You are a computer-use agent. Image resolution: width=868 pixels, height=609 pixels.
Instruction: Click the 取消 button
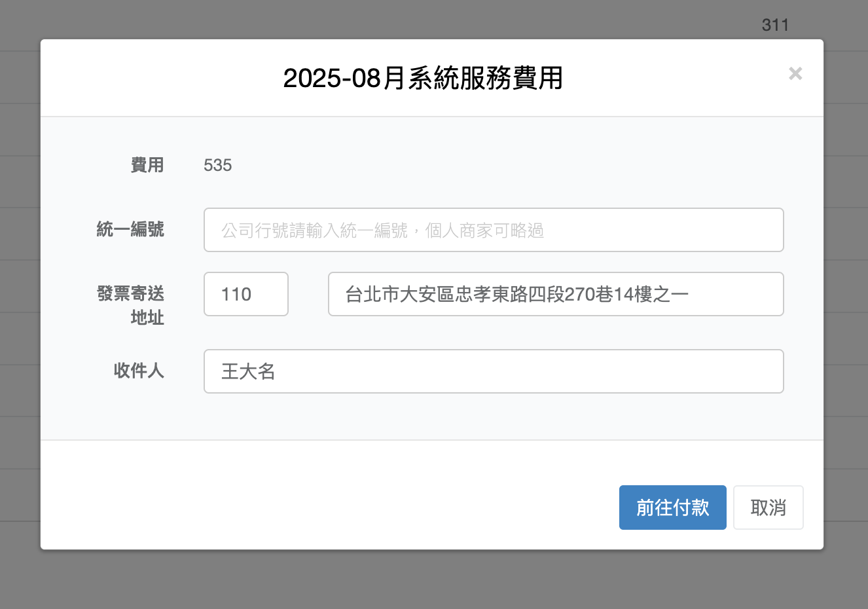[x=768, y=507]
